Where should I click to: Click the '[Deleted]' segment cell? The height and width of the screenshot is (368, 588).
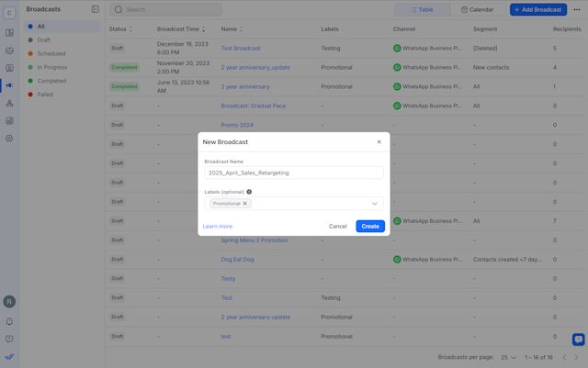pyautogui.click(x=485, y=48)
